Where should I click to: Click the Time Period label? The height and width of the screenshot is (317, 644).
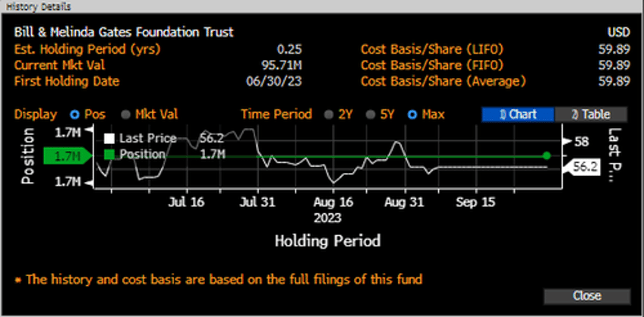coord(276,115)
